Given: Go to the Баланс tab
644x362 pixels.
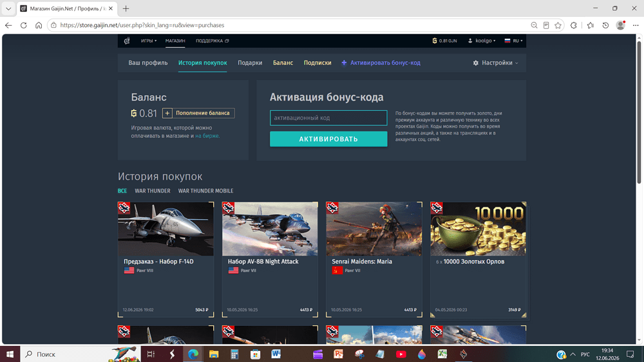Looking at the screenshot, I should click(283, 63).
